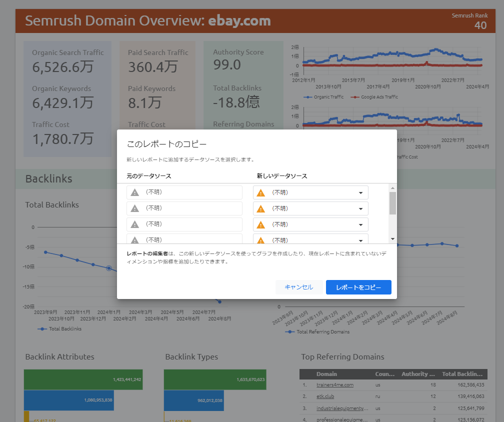The height and width of the screenshot is (422, 504).
Task: Open the etk.club referring domain link
Action: click(325, 396)
